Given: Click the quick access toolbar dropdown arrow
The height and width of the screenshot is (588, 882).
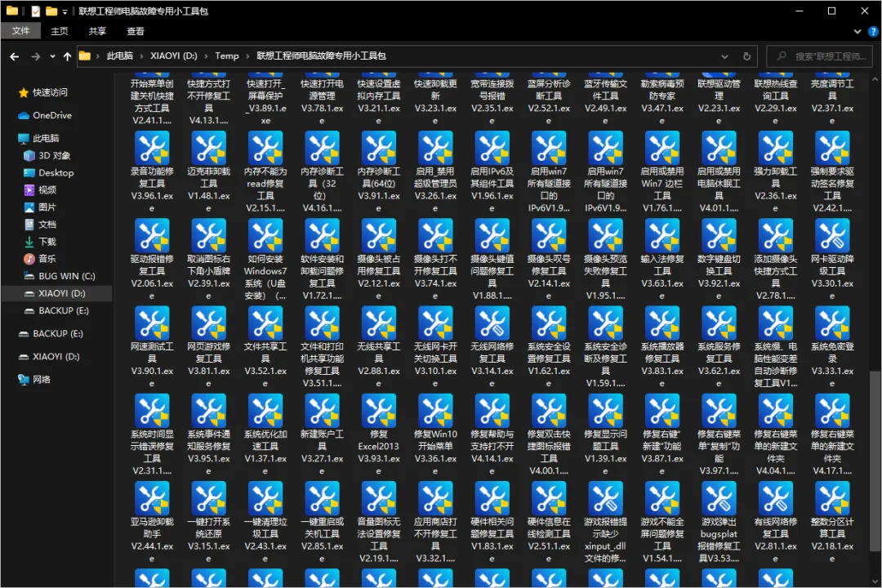Looking at the screenshot, I should [x=65, y=11].
